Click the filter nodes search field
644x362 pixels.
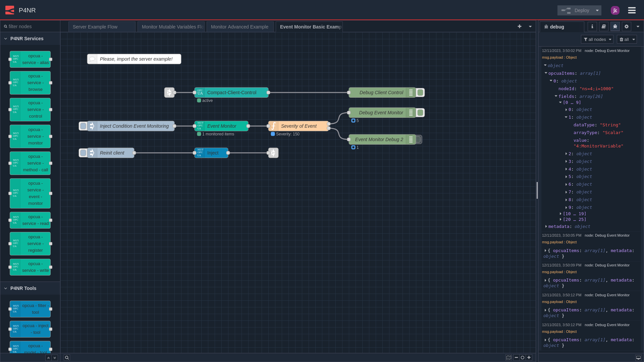[30, 26]
